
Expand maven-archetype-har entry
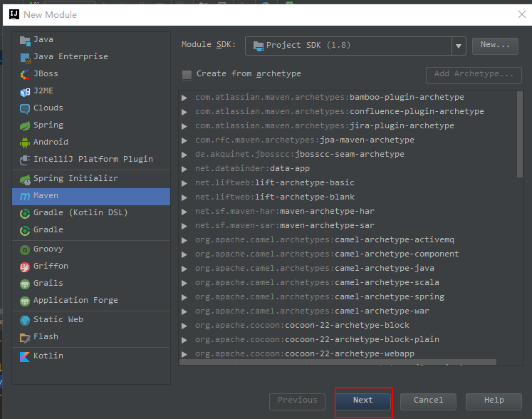tap(184, 212)
